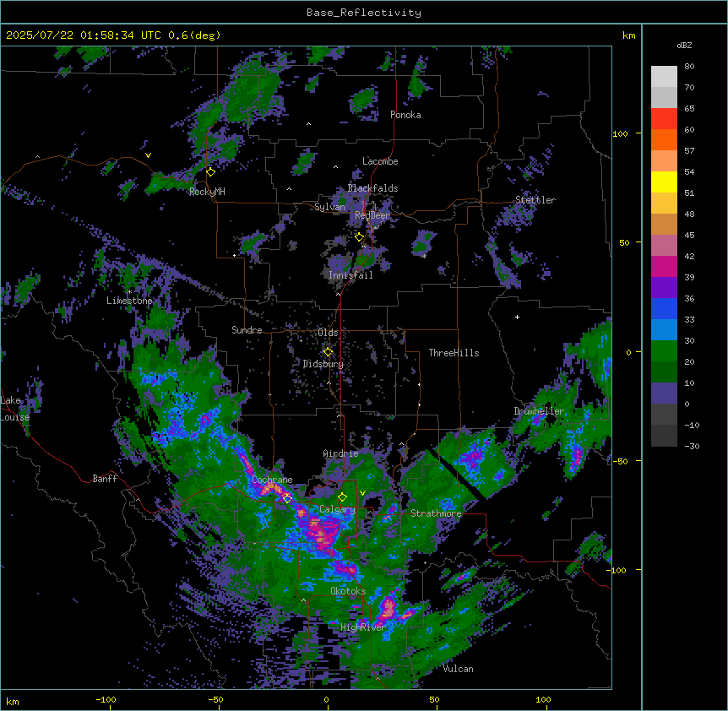This screenshot has width=728, height=711.
Task: Pick the orange 57-60 dBZ legend swatch
Action: tap(664, 139)
